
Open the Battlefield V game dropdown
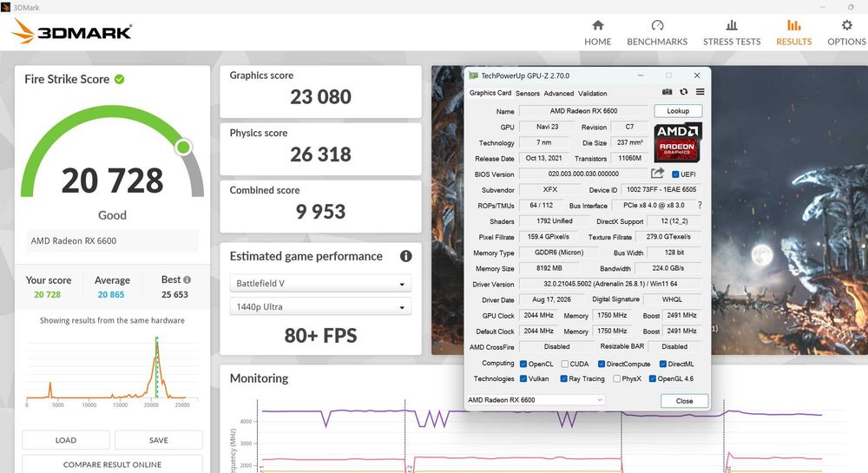(320, 283)
